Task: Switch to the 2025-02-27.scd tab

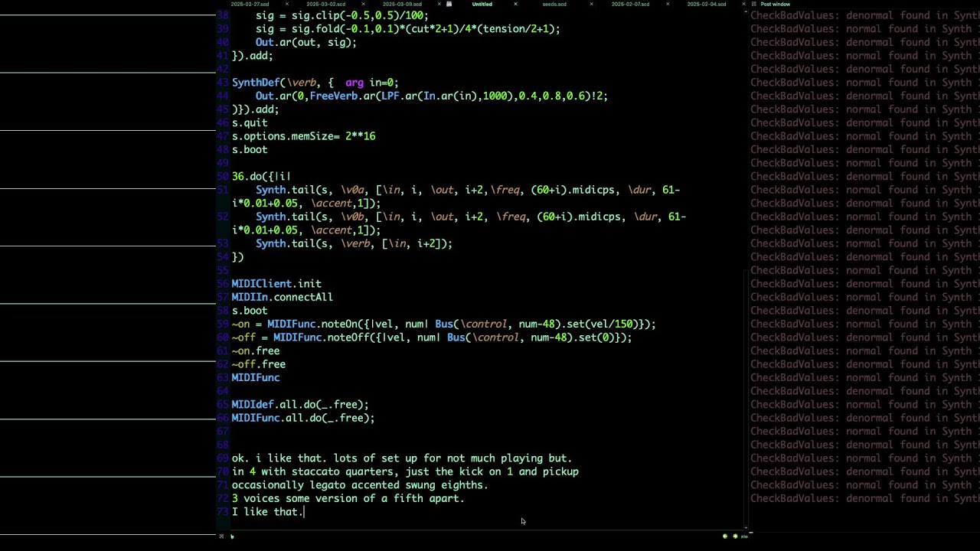Action: [250, 4]
